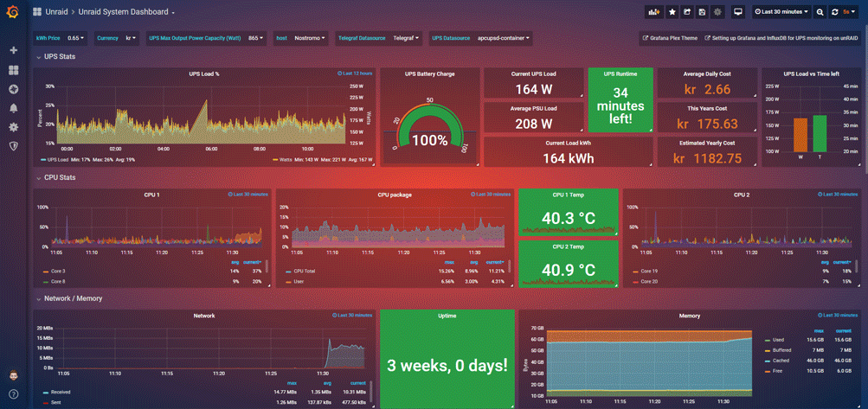The width and height of the screenshot is (868, 409).
Task: Open the host Nostromo variable dropdown
Action: [x=310, y=38]
